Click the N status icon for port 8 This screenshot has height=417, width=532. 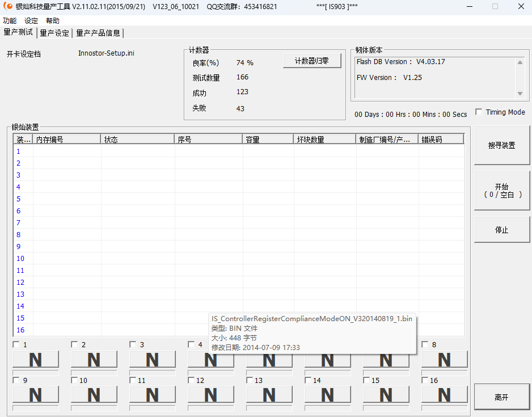tap(444, 359)
